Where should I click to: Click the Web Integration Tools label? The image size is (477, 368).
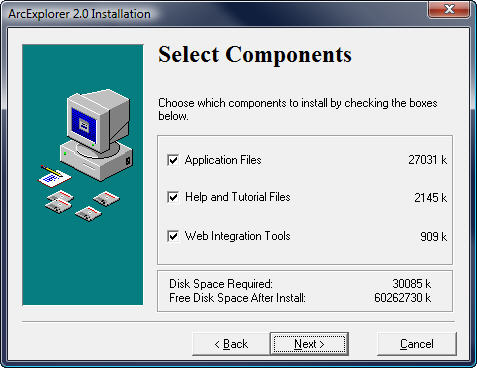click(238, 236)
